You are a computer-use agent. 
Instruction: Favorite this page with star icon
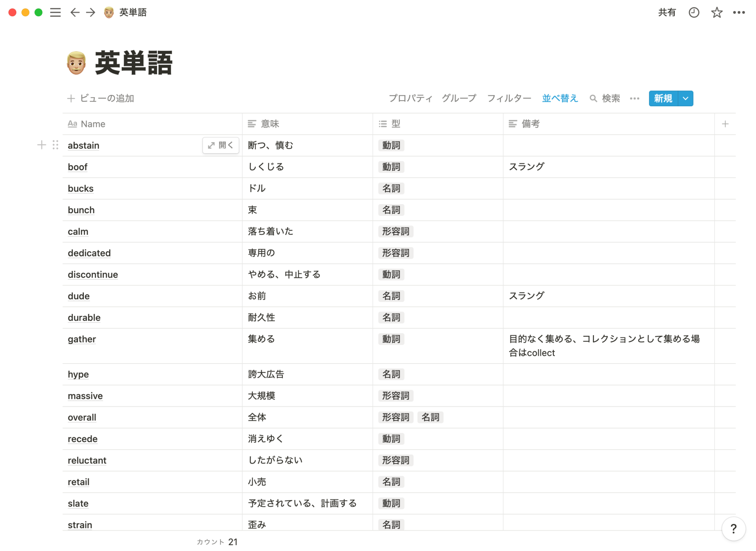(x=717, y=13)
